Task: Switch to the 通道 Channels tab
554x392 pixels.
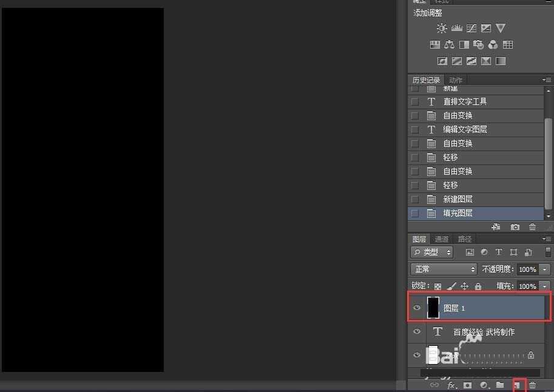Action: coord(441,238)
